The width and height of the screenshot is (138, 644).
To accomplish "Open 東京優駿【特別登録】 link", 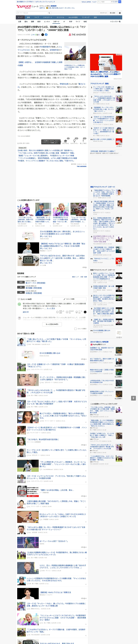I will pos(34,288).
